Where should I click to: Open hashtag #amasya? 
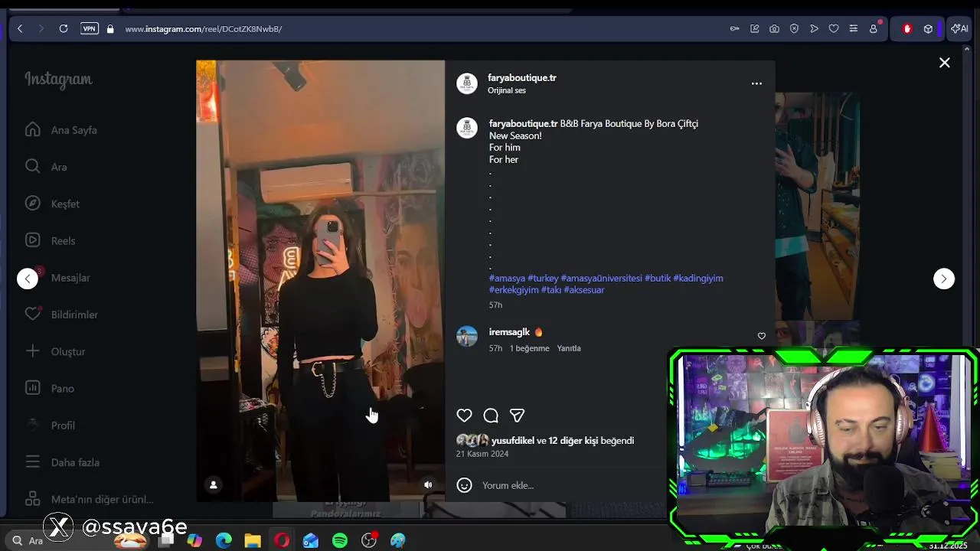(x=507, y=279)
